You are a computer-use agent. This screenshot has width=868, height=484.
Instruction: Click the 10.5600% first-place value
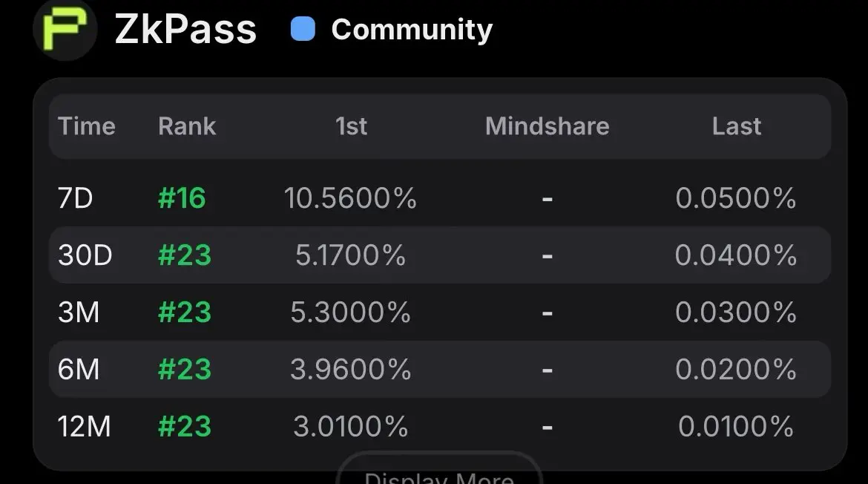point(350,198)
